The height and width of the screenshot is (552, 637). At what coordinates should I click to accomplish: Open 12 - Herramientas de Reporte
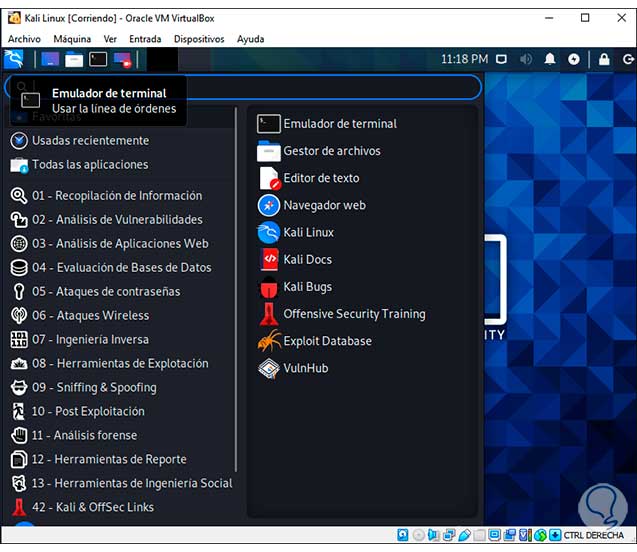pos(99,459)
